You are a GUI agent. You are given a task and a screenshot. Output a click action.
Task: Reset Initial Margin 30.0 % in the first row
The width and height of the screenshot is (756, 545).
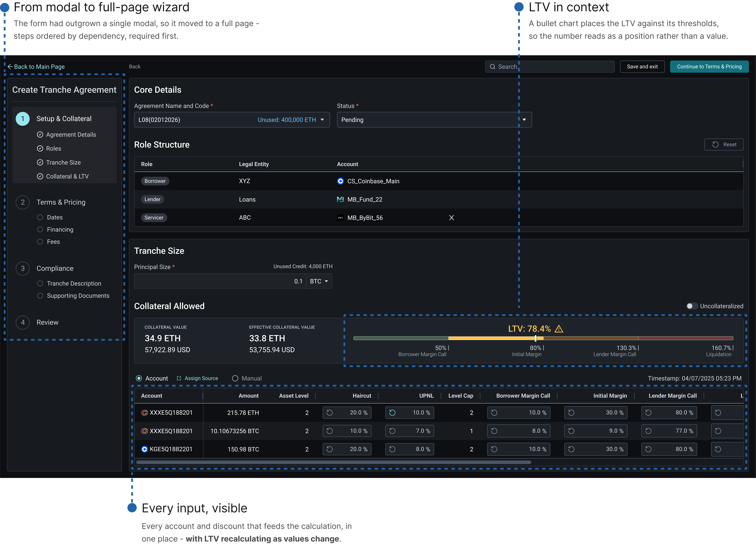tap(571, 413)
